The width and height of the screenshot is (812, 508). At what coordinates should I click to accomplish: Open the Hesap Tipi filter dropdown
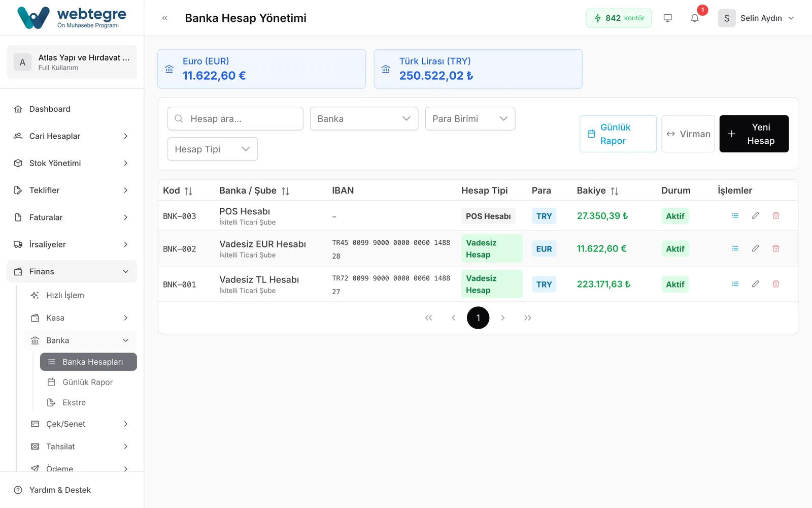pyautogui.click(x=212, y=149)
